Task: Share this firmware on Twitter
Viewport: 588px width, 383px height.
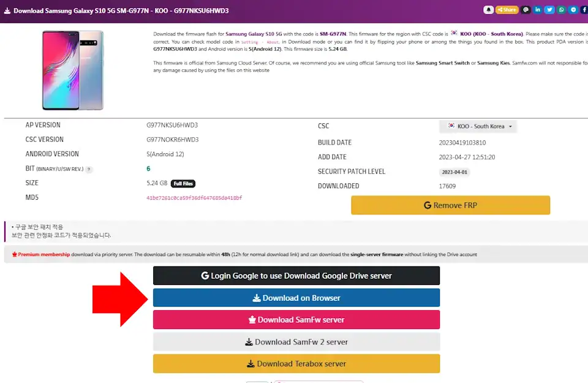Action: 549,10
